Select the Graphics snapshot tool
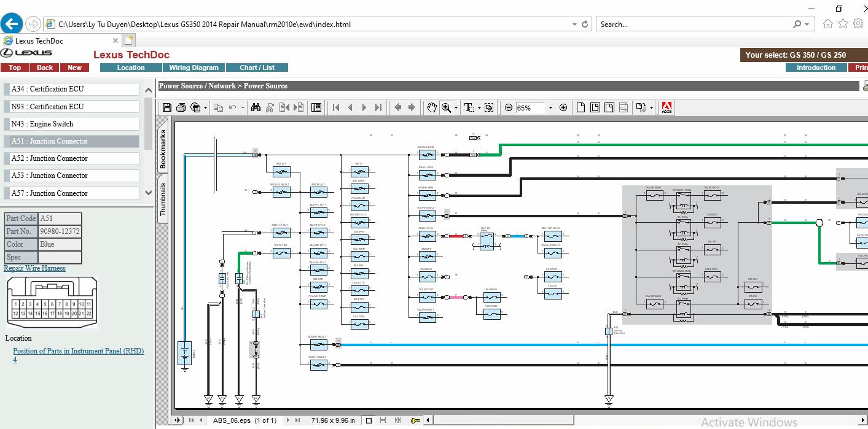 [x=489, y=107]
